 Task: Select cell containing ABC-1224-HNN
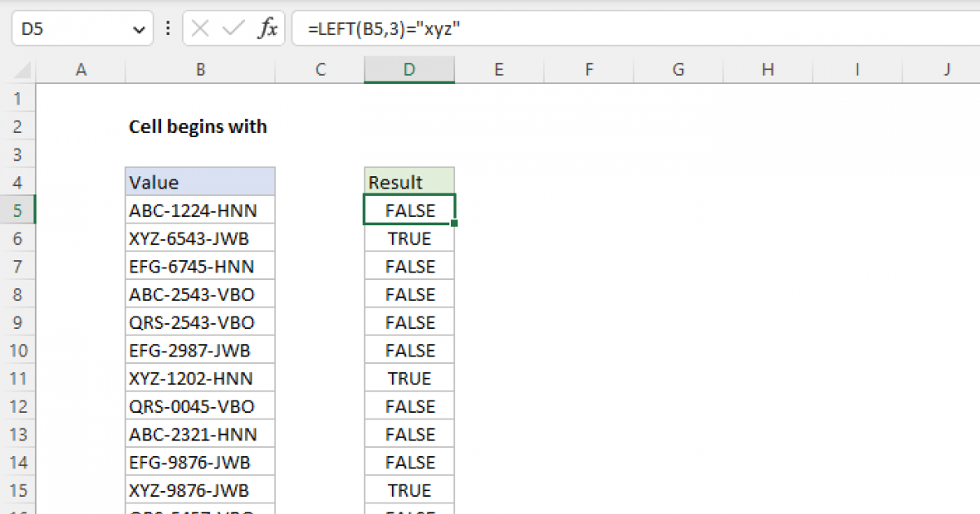(200, 210)
